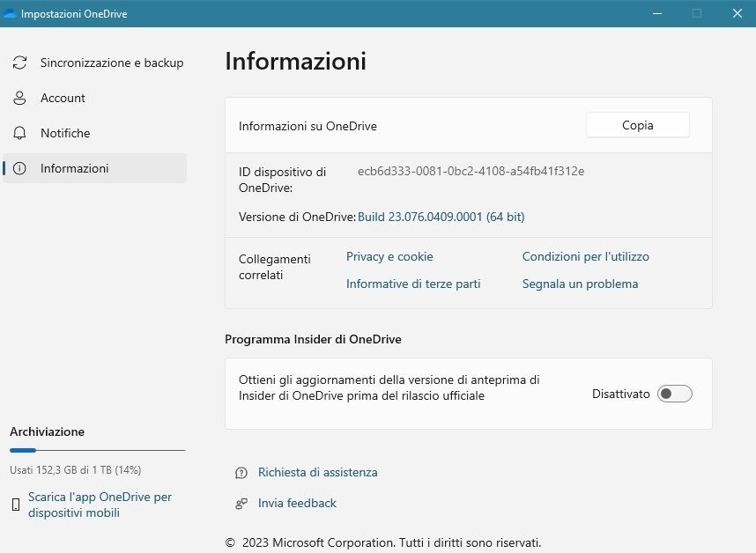
Task: Click Invia feedback link
Action: pos(297,503)
